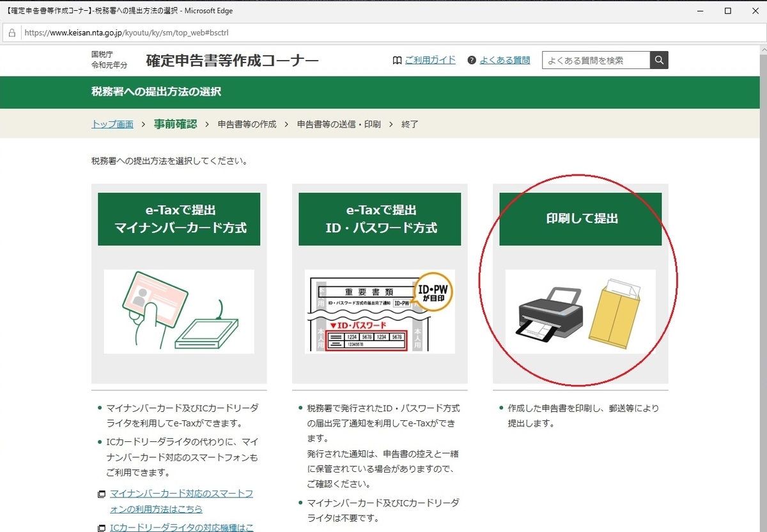Click new-window icon beside スマートフォン利用方法 link
The height and width of the screenshot is (532, 767).
pos(101,494)
